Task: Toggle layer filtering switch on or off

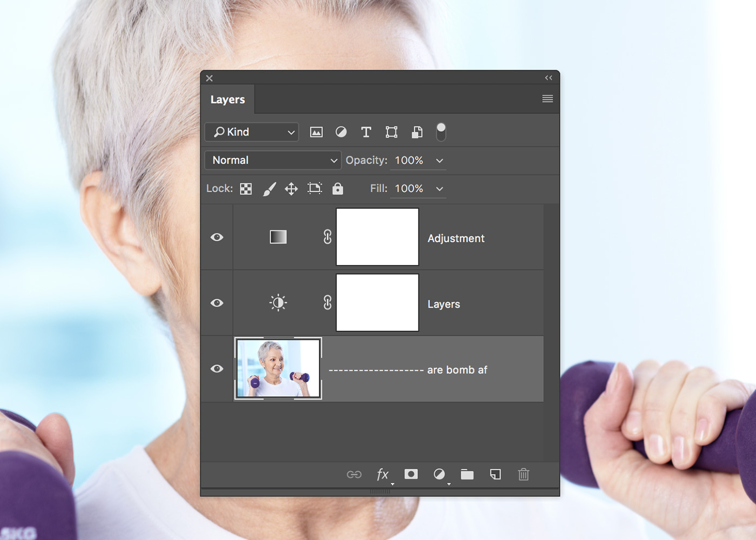Action: coord(441,132)
